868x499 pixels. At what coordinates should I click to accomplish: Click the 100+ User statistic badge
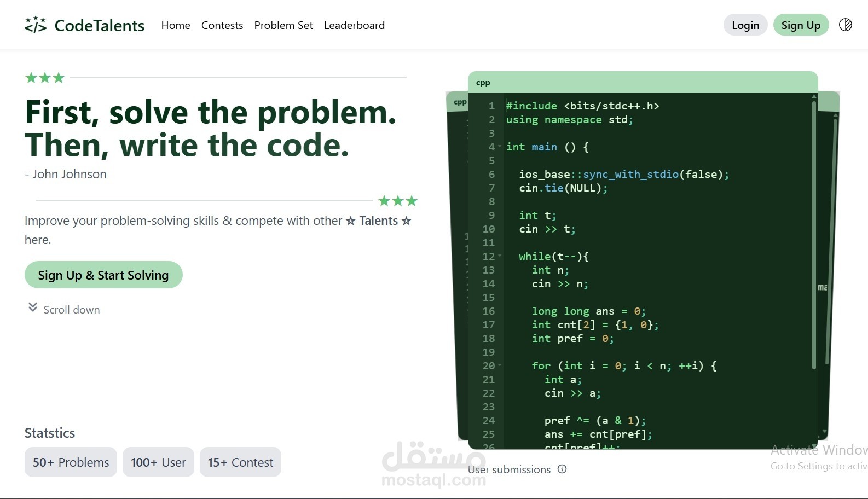tap(158, 462)
